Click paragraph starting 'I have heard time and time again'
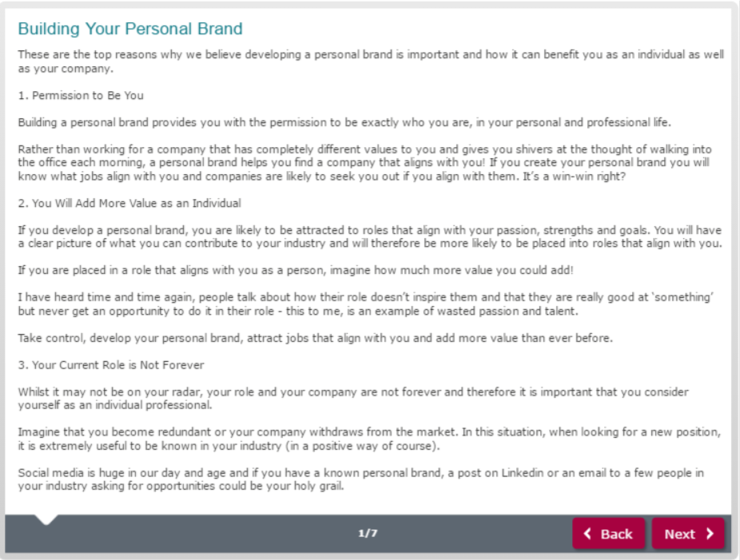740x560 pixels. (366, 304)
